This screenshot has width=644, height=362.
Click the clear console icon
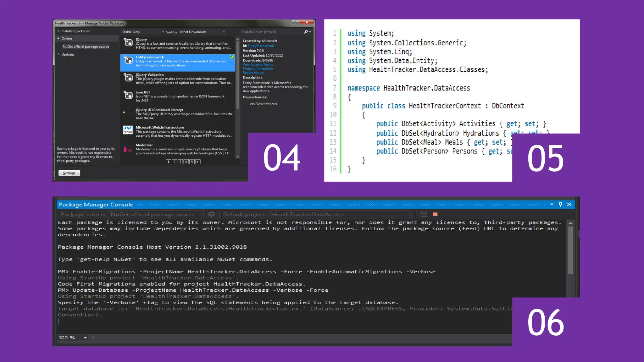tap(424, 214)
